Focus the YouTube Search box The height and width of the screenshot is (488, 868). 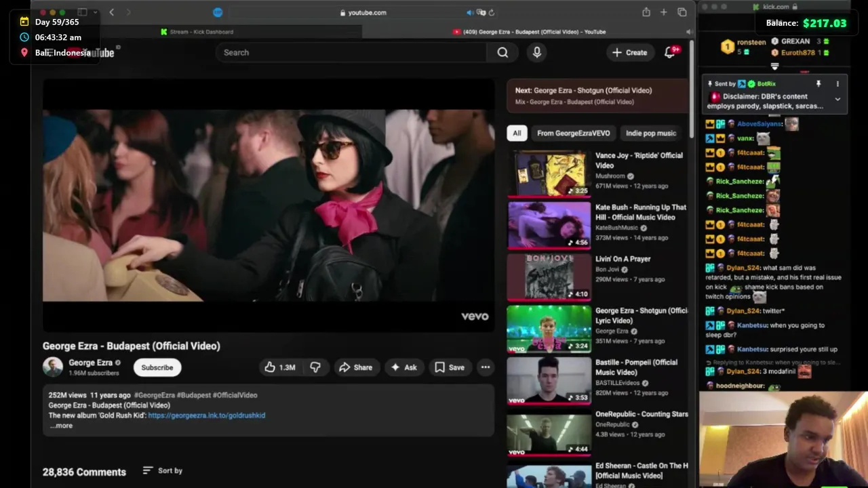(351, 52)
